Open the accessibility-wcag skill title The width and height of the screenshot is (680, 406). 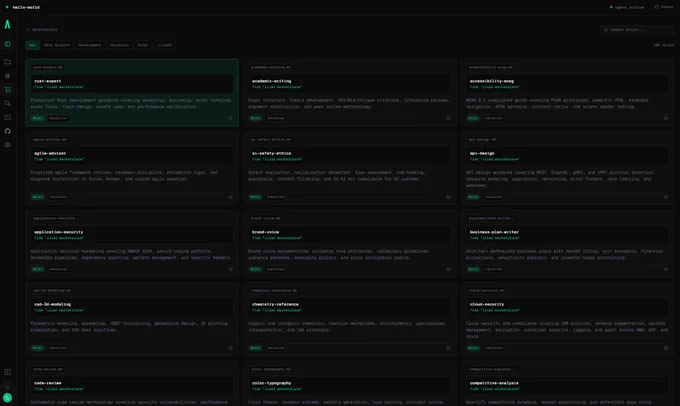[492, 81]
